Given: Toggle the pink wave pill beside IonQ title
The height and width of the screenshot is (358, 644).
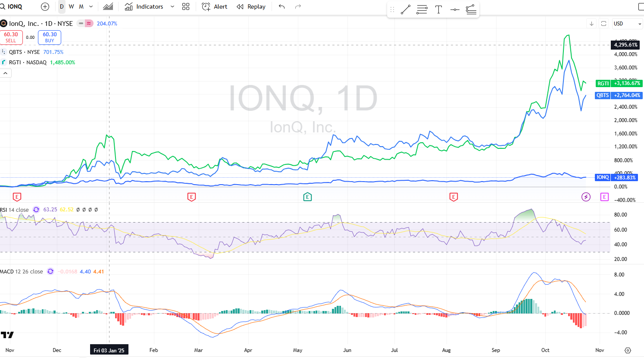Looking at the screenshot, I should point(89,24).
